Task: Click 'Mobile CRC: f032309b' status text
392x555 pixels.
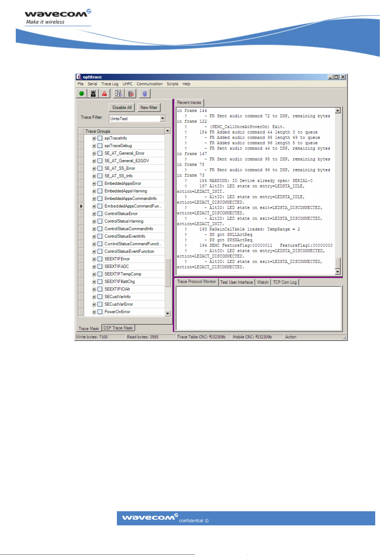Action: (x=253, y=337)
